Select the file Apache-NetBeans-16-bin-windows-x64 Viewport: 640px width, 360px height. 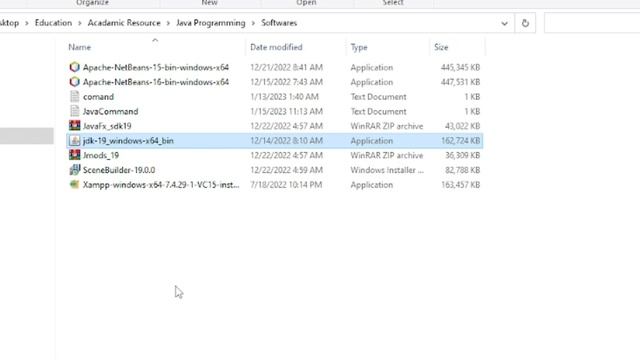(x=156, y=82)
